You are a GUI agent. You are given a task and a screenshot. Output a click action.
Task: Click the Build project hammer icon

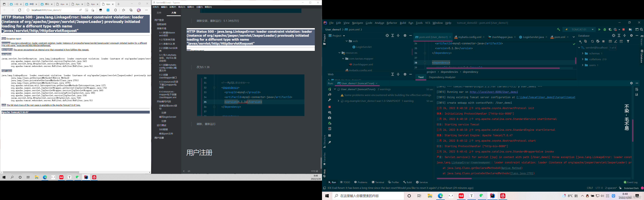click(558, 29)
